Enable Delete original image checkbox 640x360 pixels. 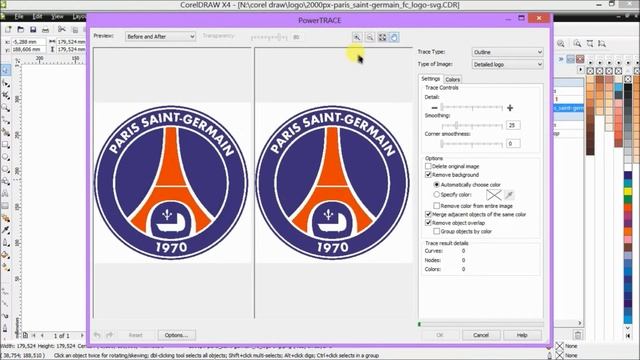point(428,166)
